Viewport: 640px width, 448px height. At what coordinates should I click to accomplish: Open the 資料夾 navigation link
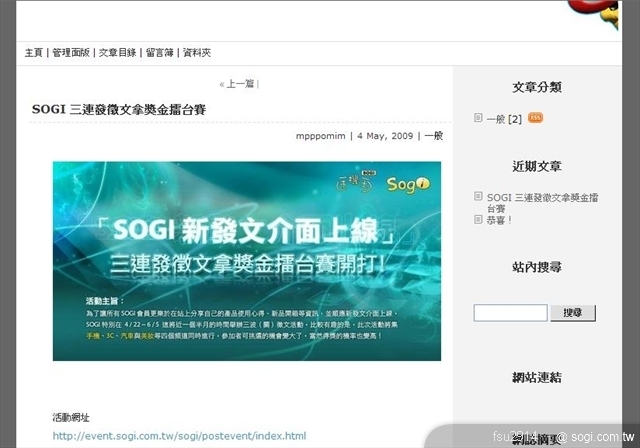[197, 53]
